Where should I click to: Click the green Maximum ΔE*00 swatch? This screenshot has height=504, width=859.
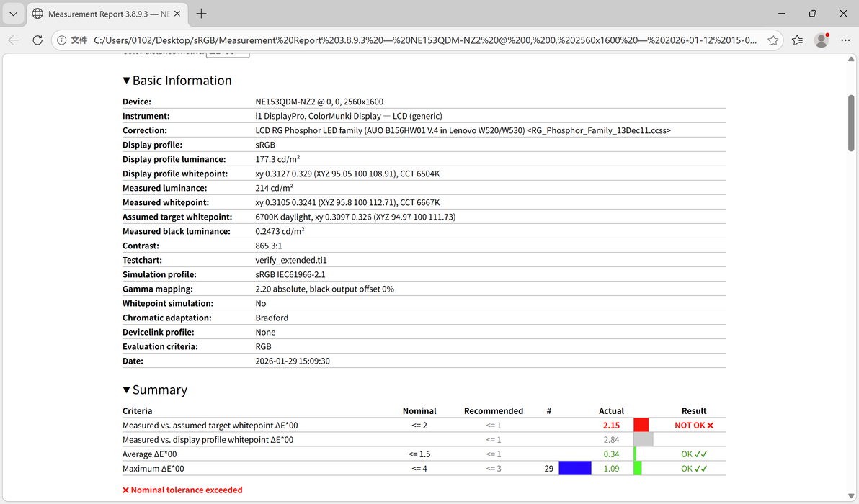pyautogui.click(x=638, y=468)
